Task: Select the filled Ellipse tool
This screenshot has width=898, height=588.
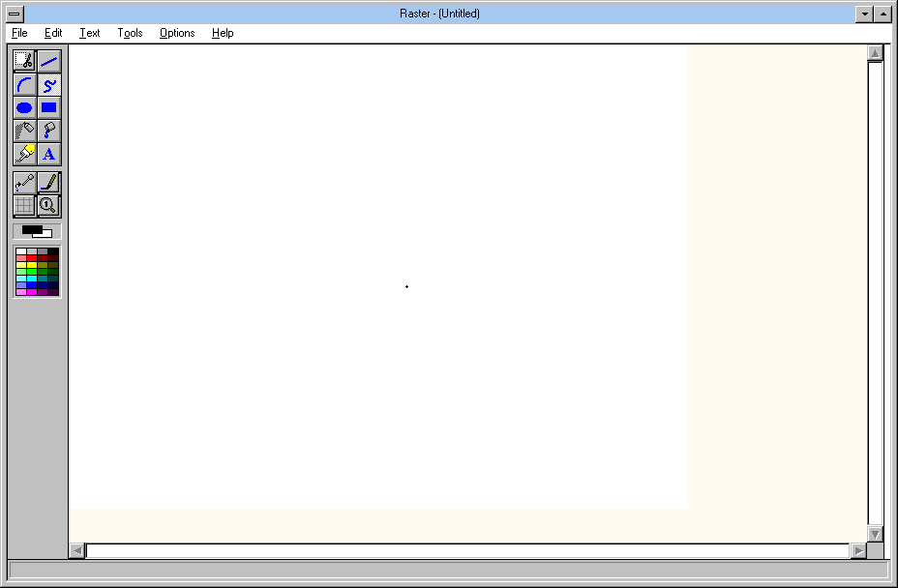Action: coord(24,107)
